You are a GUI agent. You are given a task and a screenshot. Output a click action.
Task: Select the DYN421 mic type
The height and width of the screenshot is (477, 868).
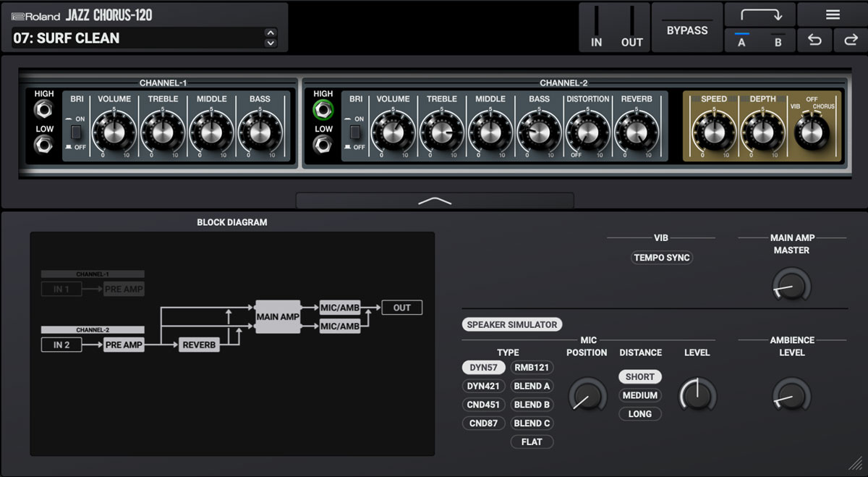point(483,387)
